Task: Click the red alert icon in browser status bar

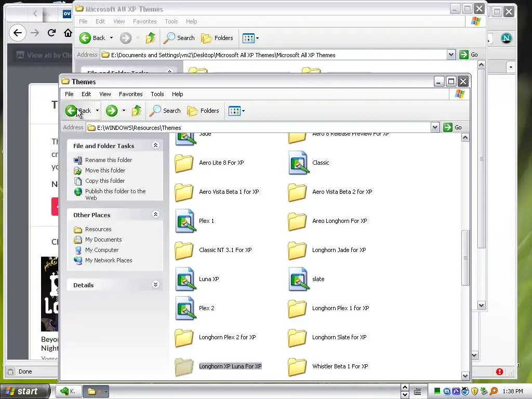Action: (499, 371)
